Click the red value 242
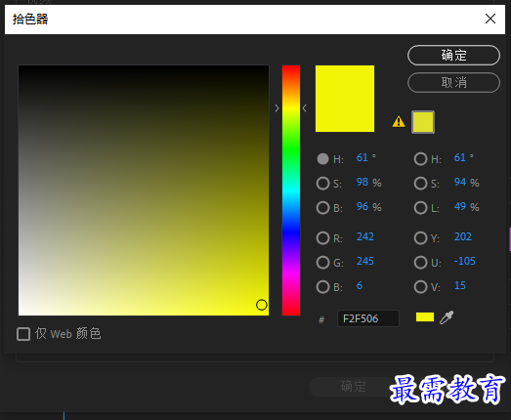 click(365, 236)
